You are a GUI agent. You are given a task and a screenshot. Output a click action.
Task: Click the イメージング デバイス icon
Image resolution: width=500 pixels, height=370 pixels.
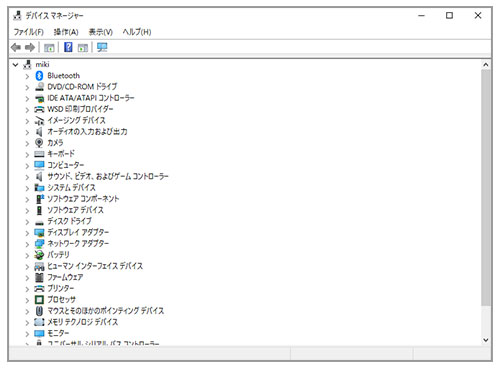click(x=39, y=120)
